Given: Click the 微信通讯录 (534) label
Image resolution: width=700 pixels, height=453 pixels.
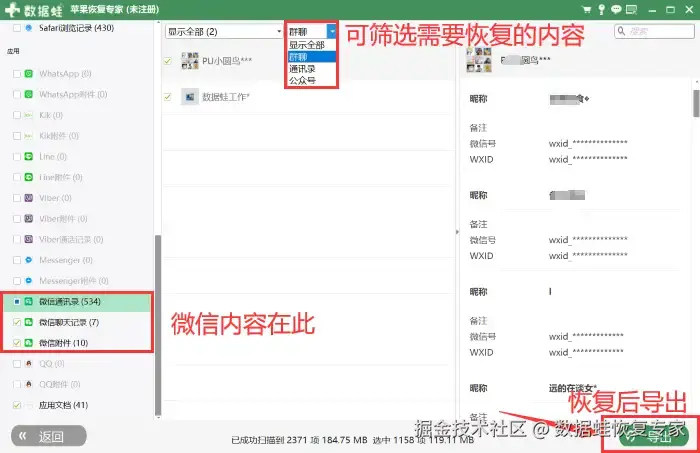Looking at the screenshot, I should 70,302.
